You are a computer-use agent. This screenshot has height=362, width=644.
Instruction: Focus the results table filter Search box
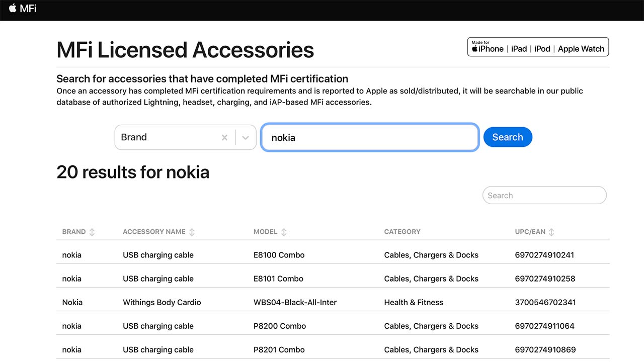point(544,195)
